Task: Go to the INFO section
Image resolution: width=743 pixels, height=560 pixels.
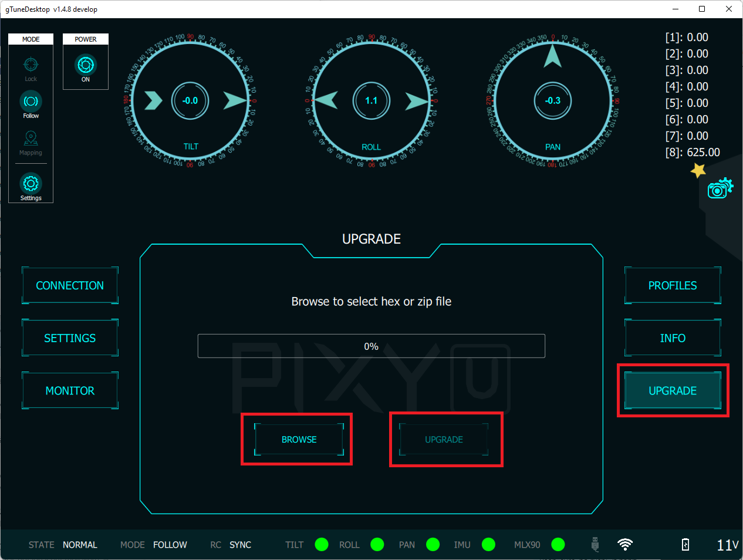Action: 673,338
